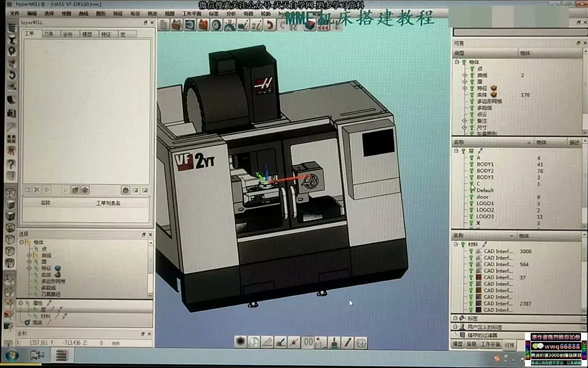This screenshot has height=368, width=588.
Task: Click the black hexagon icon in bottom toolbar
Action: (x=240, y=342)
